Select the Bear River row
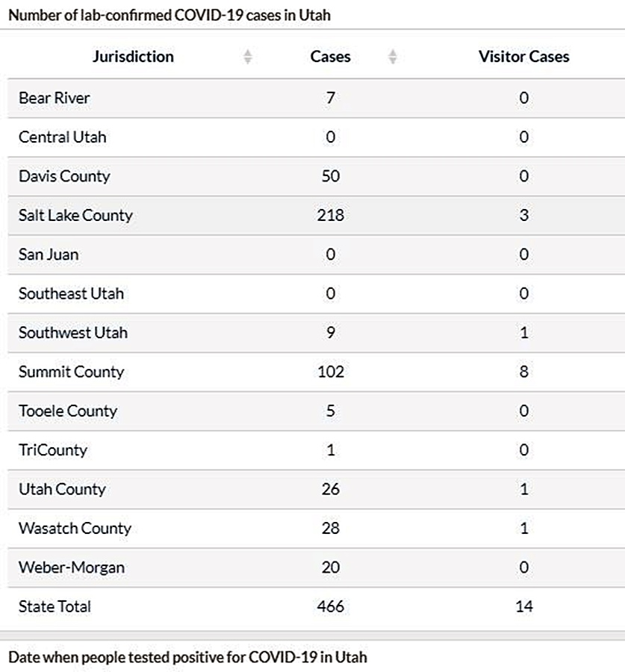The width and height of the screenshot is (625, 672). (x=316, y=98)
